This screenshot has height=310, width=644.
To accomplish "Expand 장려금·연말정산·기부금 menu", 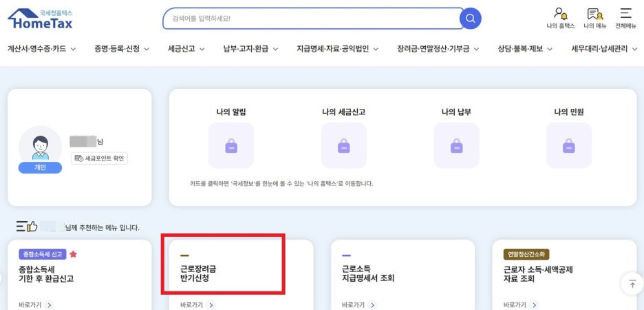I will point(438,49).
